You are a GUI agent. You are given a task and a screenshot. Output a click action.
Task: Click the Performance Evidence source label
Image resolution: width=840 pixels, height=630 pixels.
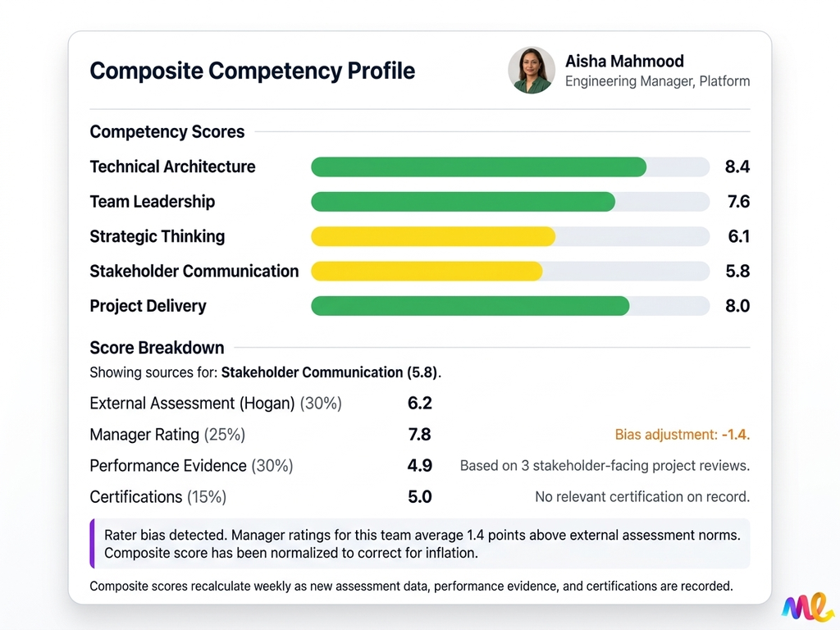191,466
